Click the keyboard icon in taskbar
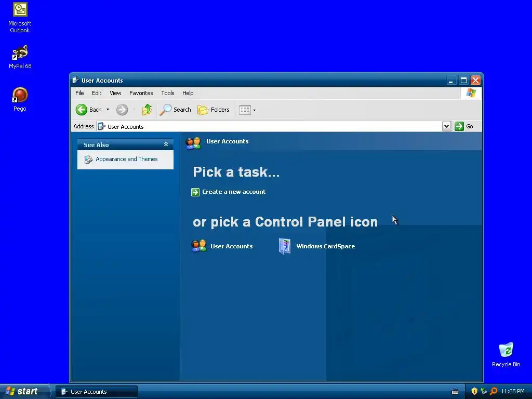 tap(455, 392)
